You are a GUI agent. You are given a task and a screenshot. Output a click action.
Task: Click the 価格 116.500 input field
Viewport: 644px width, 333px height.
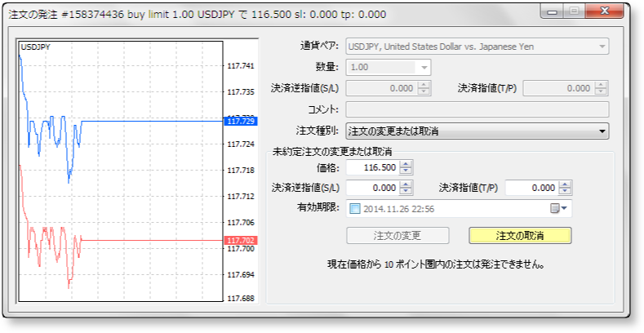[x=372, y=167]
